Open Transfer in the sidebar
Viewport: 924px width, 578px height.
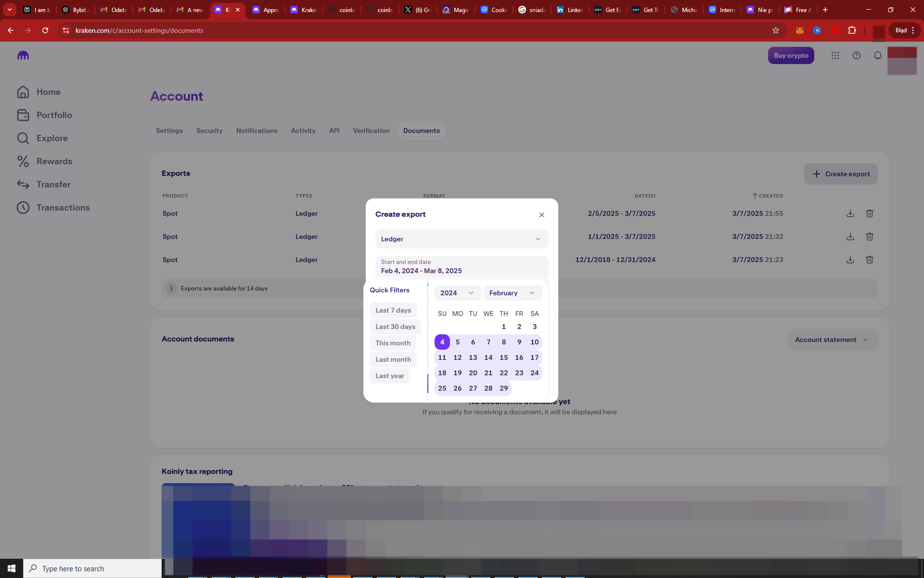tap(43, 184)
